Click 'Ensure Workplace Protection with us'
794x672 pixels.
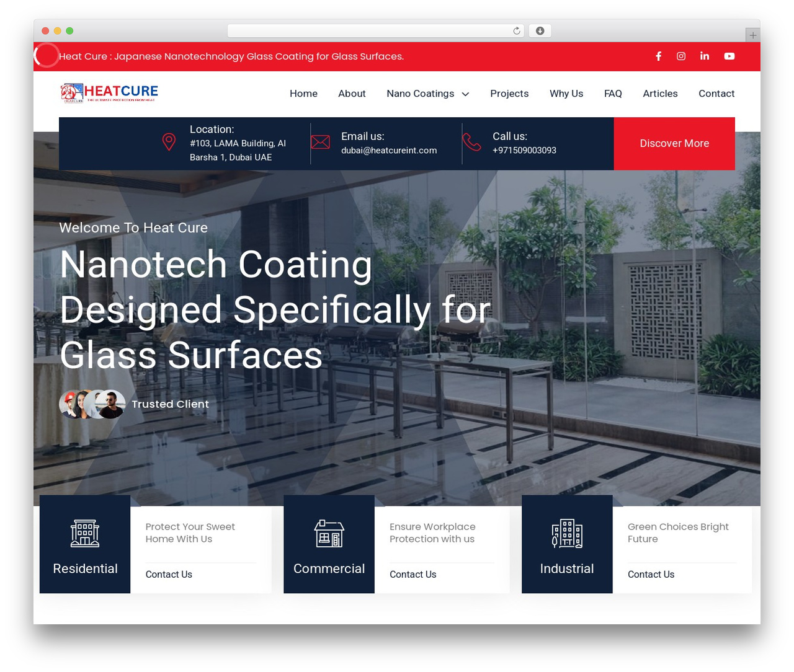tap(432, 533)
